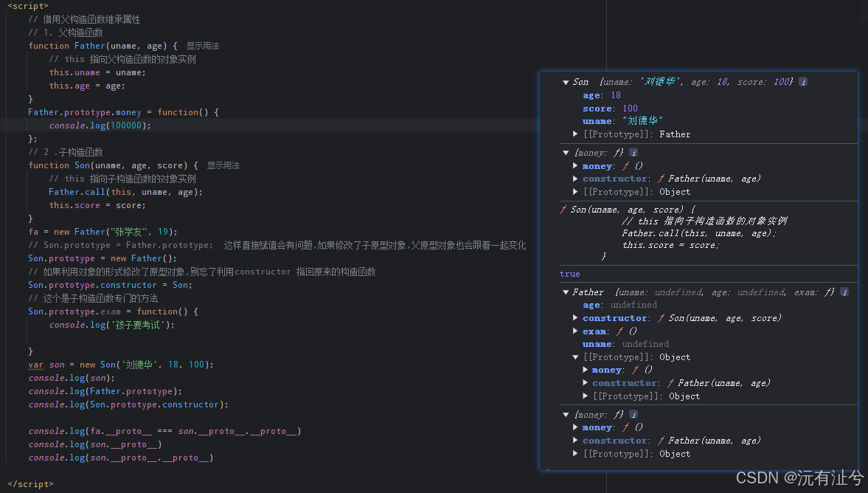The height and width of the screenshot is (493, 868).
Task: Expand nested constructor: ƒ Father inside Father's prototype
Action: coord(585,383)
